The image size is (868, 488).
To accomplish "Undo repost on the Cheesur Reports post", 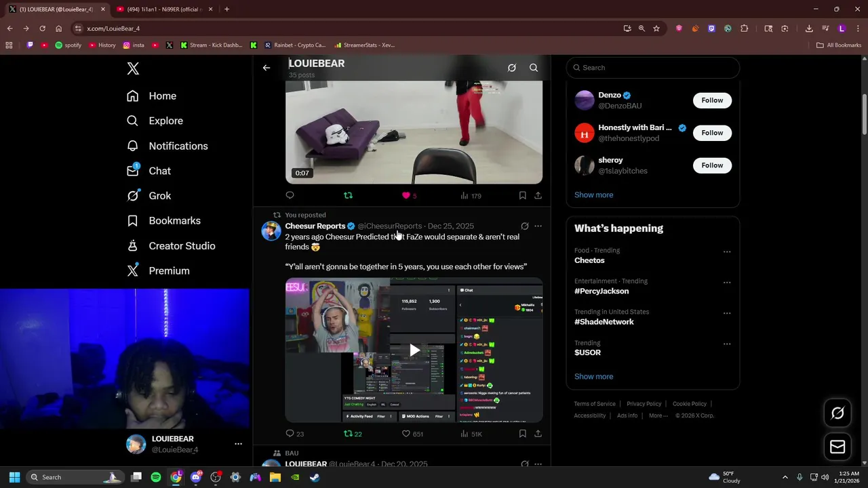I will pyautogui.click(x=353, y=434).
